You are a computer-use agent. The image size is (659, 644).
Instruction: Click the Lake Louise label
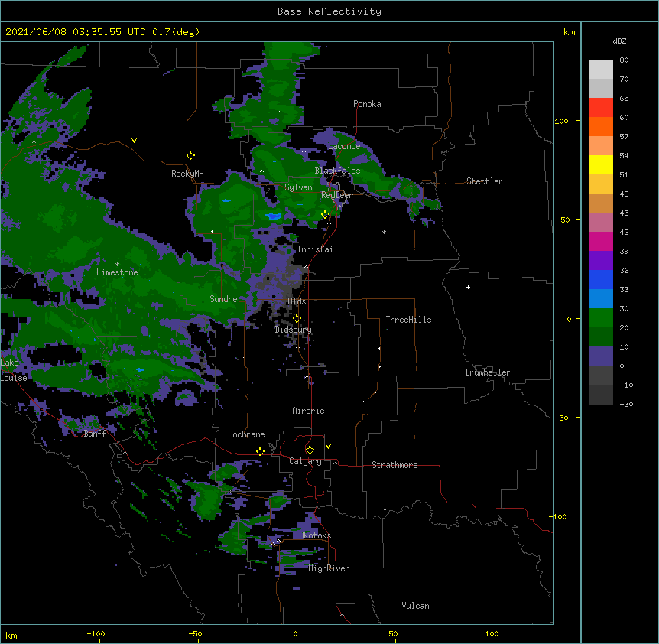point(12,370)
